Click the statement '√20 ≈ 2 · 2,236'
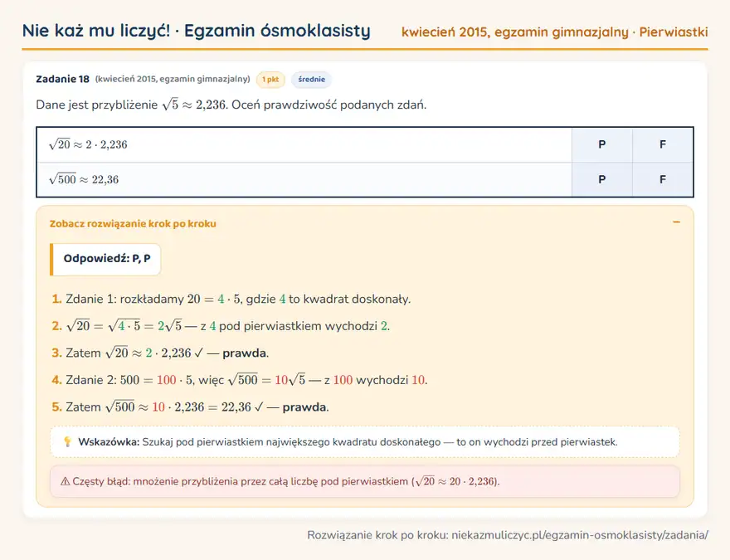The height and width of the screenshot is (560, 730). click(88, 145)
